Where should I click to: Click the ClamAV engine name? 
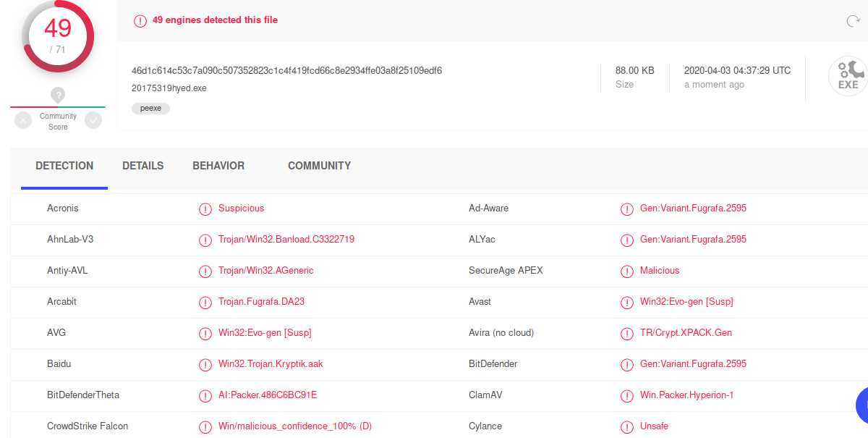pos(485,395)
